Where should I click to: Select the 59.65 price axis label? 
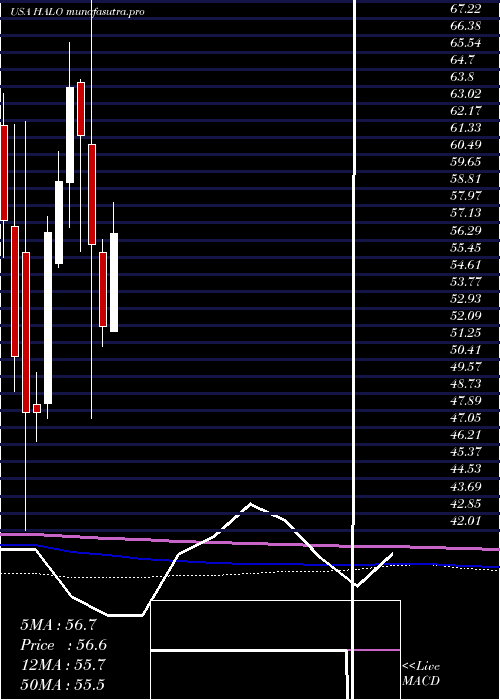click(x=465, y=162)
